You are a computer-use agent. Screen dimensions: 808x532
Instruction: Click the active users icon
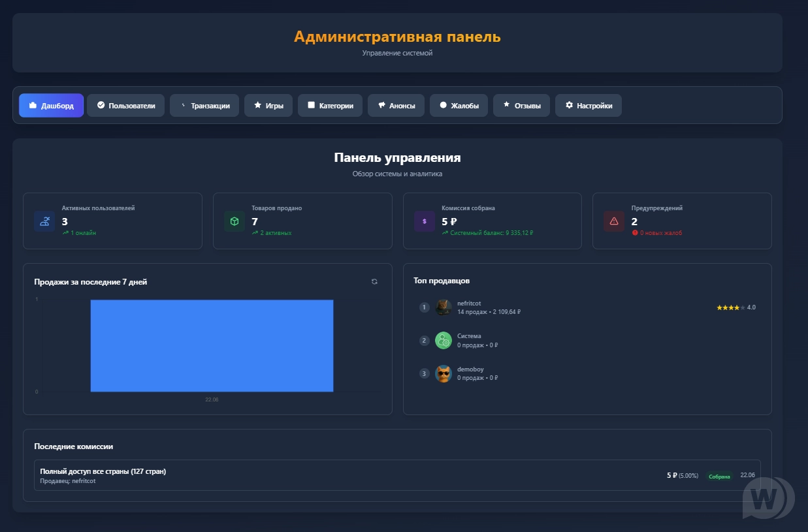pos(44,221)
